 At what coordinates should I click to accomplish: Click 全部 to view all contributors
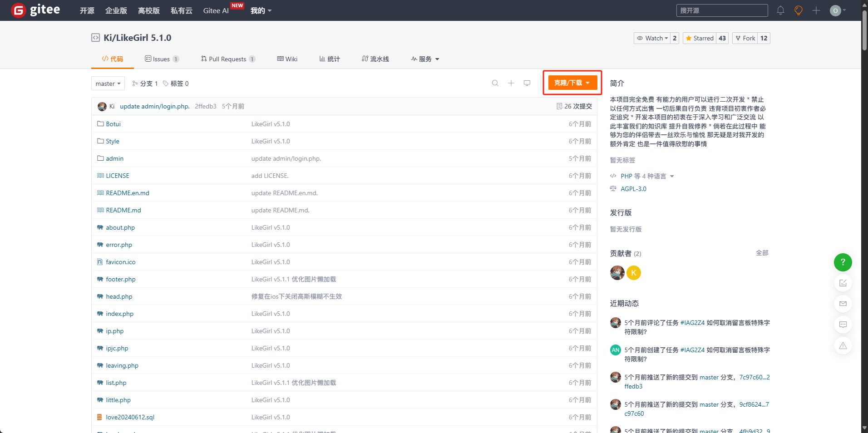(x=762, y=253)
